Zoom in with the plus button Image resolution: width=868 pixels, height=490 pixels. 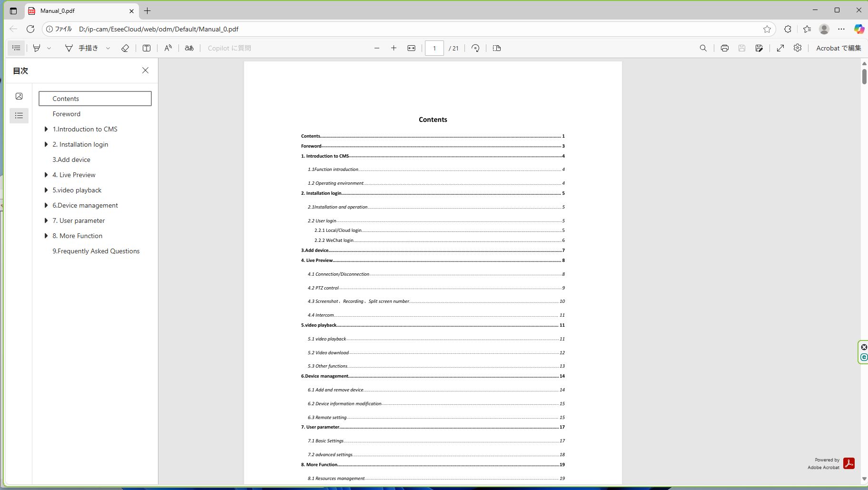pos(394,48)
